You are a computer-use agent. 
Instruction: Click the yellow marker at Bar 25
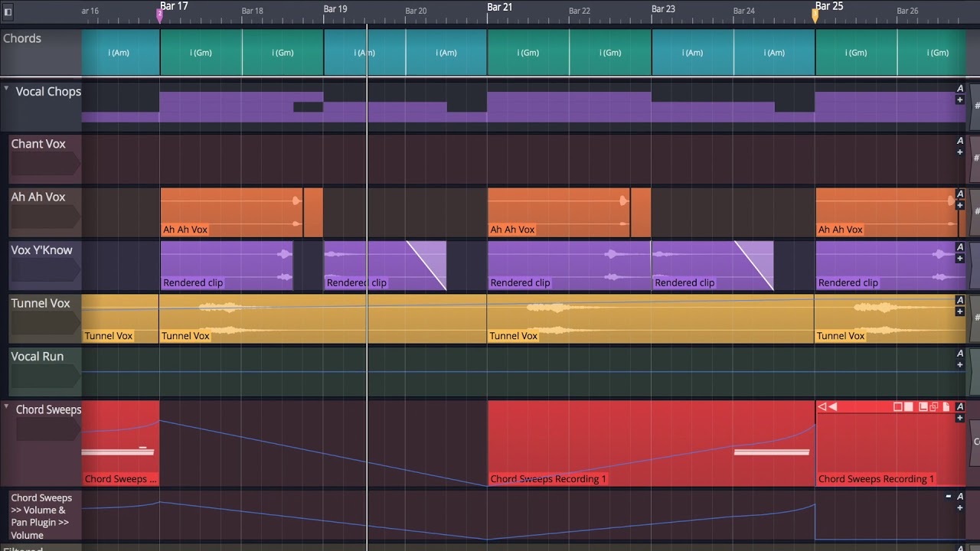tap(815, 15)
